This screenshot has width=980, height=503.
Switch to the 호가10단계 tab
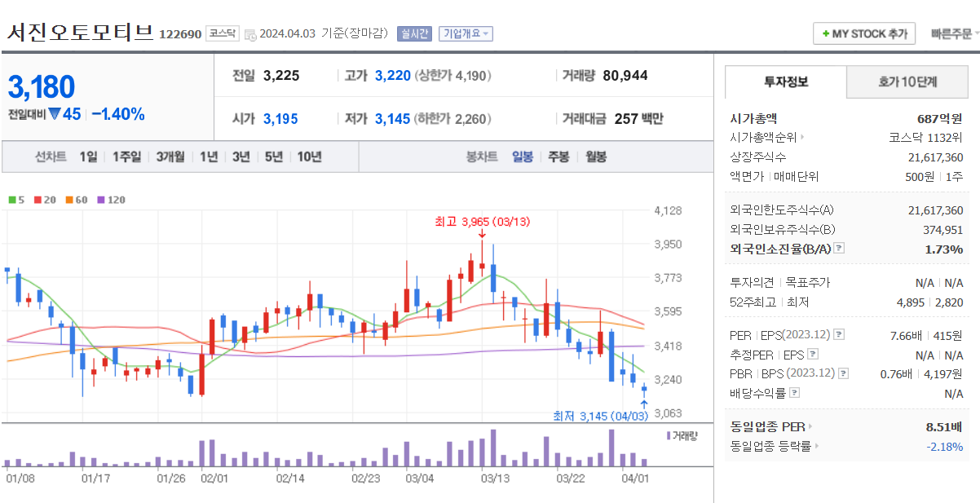tap(907, 82)
